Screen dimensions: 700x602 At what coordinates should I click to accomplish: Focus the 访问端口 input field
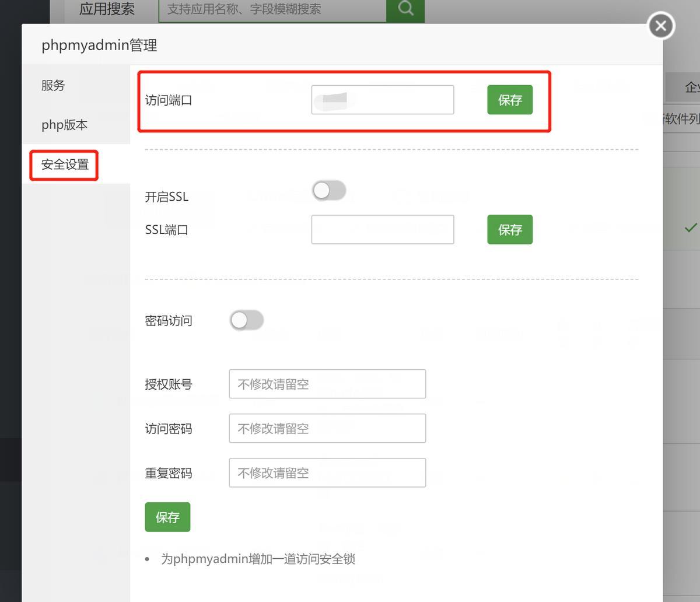383,100
